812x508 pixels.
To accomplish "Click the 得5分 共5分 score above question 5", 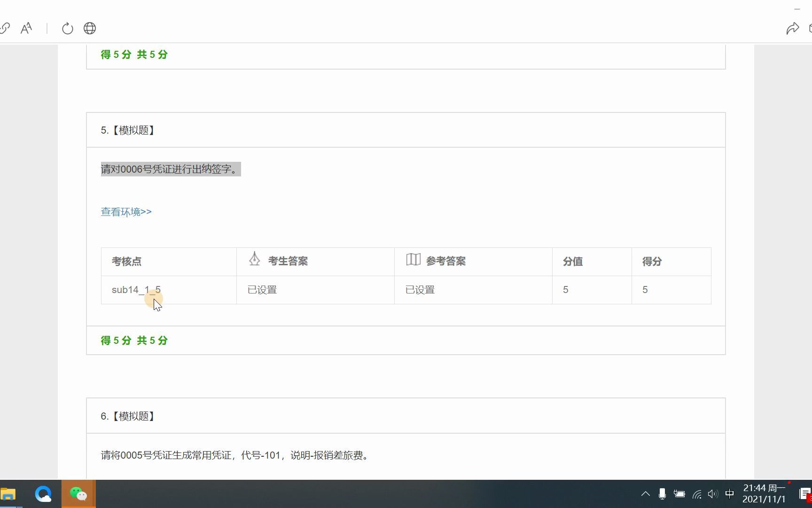I will 134,55.
